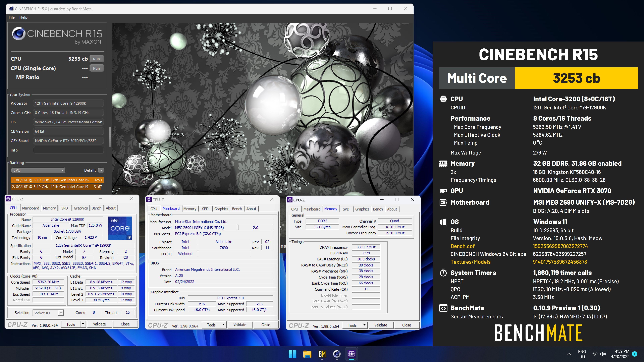
Task: Click Processor name field in Cinebench
Action: pos(68,103)
